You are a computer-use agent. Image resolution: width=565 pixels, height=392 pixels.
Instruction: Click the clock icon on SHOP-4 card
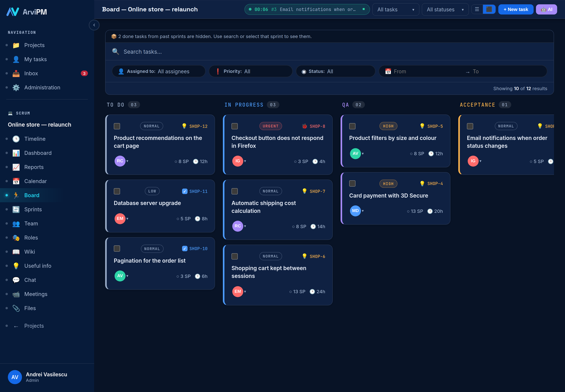click(430, 211)
